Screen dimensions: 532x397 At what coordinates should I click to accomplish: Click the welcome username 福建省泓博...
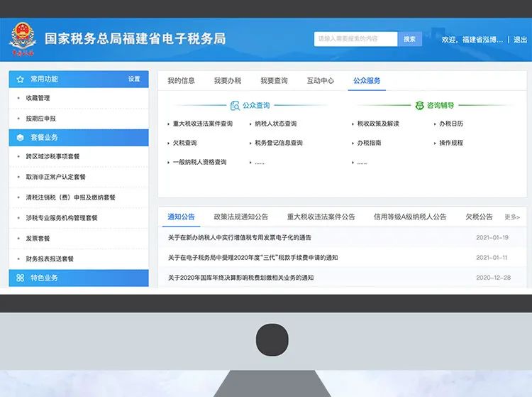coord(482,40)
